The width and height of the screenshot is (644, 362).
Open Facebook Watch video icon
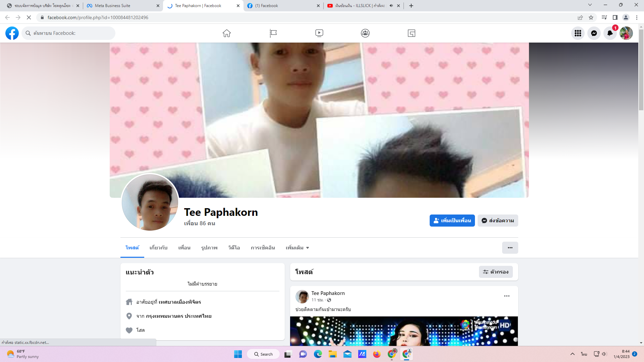point(319,33)
